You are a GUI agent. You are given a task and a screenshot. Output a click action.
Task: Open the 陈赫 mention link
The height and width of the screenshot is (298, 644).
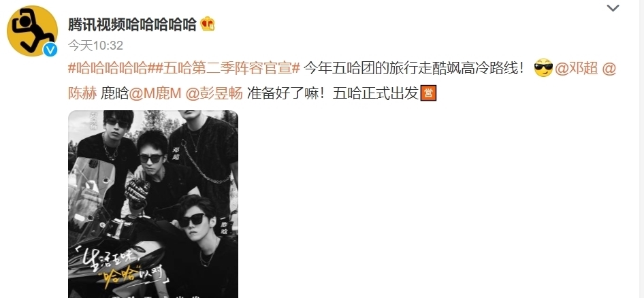[x=82, y=94]
